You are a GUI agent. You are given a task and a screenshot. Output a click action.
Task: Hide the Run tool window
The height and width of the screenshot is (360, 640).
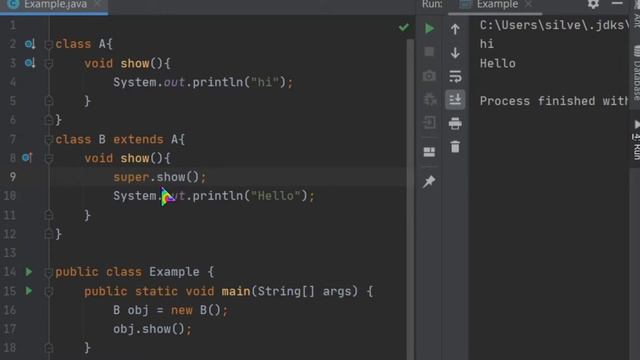click(617, 4)
